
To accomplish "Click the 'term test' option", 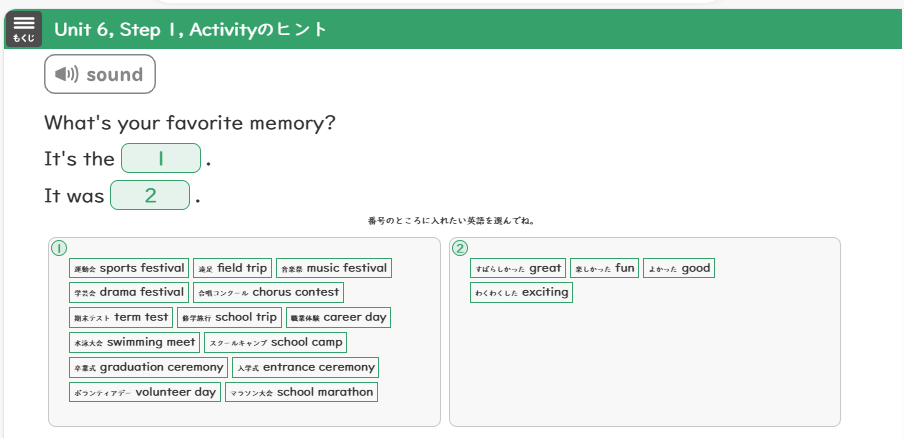I will click(121, 317).
